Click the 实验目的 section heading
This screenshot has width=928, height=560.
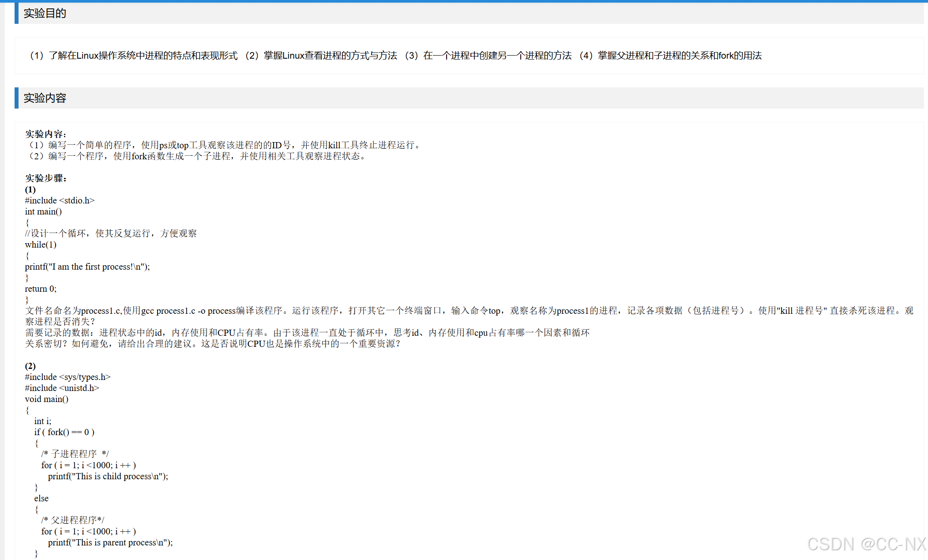click(45, 13)
